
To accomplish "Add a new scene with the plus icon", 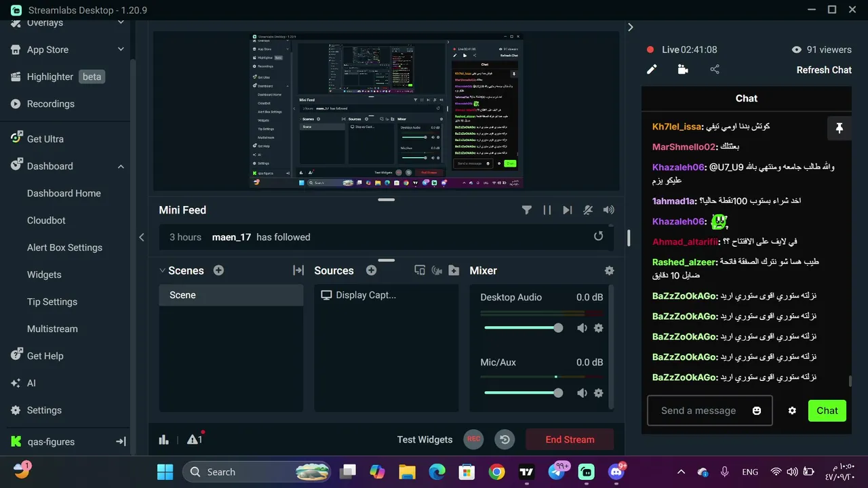I will 218,270.
